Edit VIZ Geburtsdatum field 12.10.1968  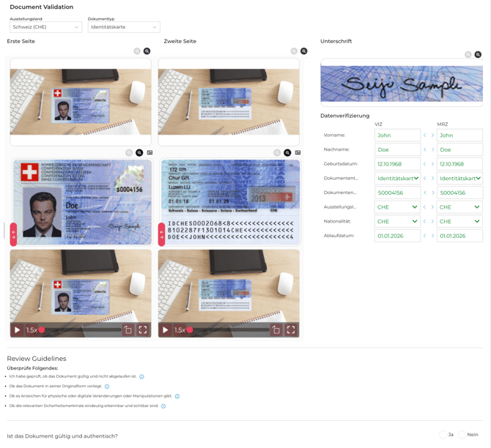[397, 164]
